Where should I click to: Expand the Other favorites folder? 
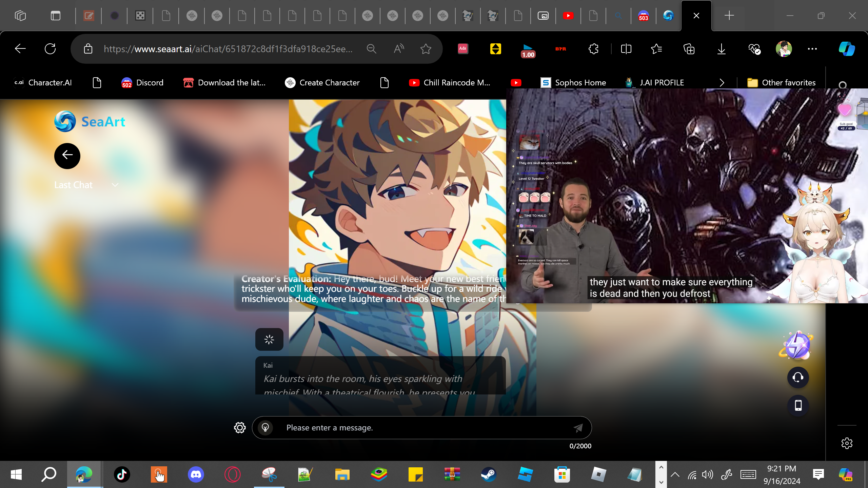782,83
